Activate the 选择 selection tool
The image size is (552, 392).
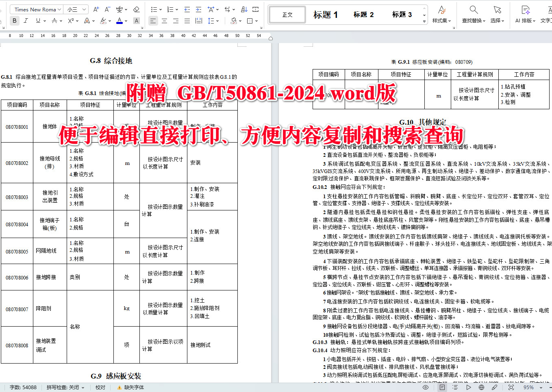click(x=497, y=14)
